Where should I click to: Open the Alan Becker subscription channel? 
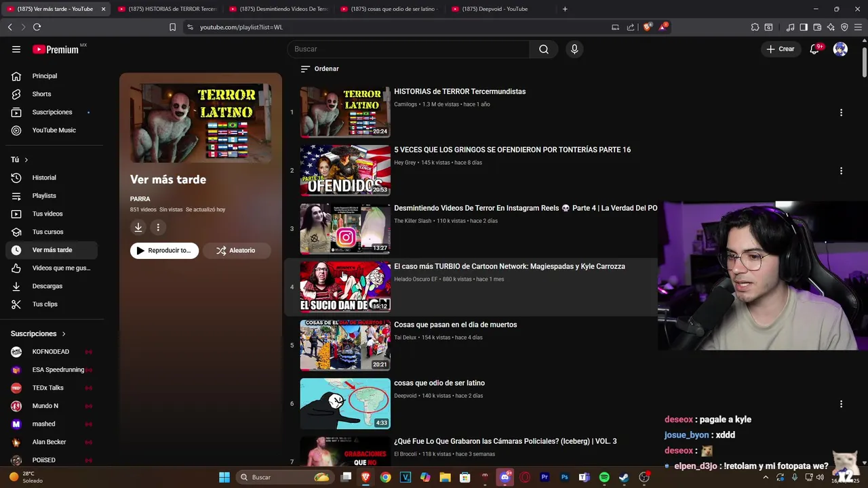click(52, 442)
